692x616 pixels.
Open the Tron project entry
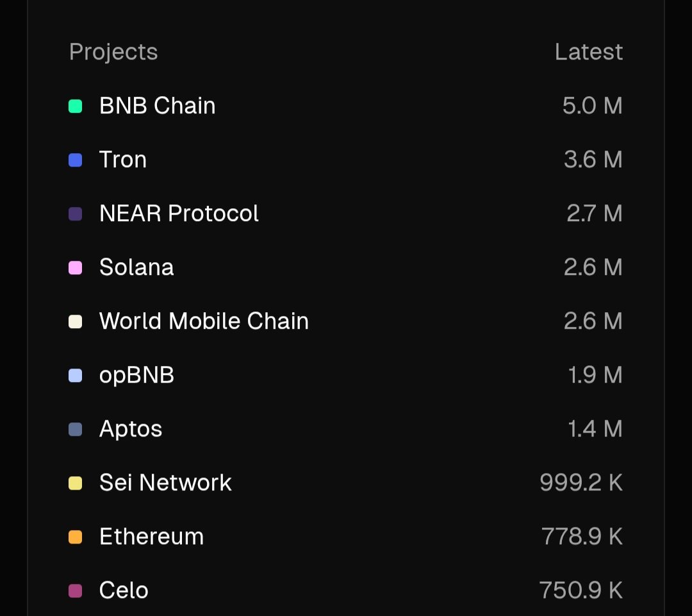point(123,160)
